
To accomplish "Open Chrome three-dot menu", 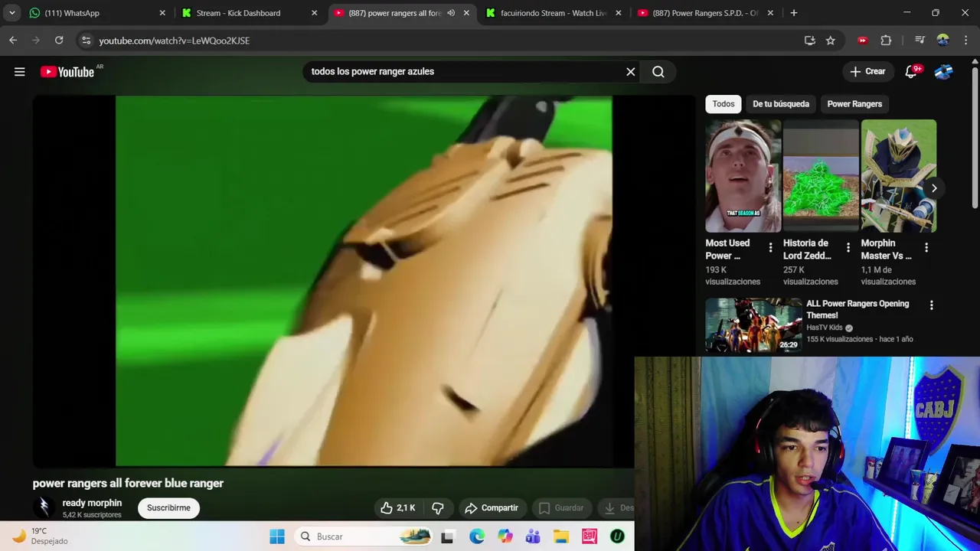I will coord(965,41).
